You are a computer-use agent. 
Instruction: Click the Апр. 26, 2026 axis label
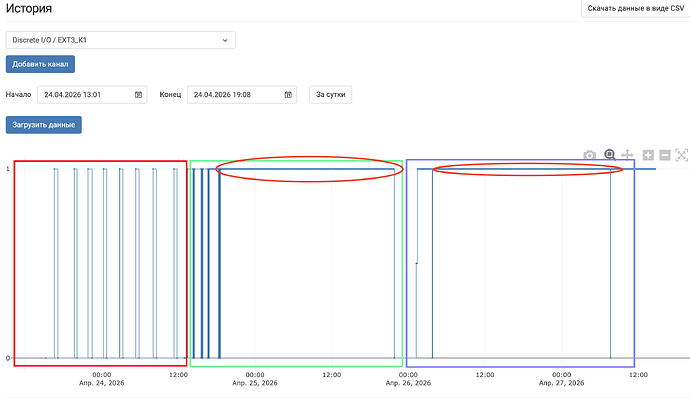(x=408, y=383)
